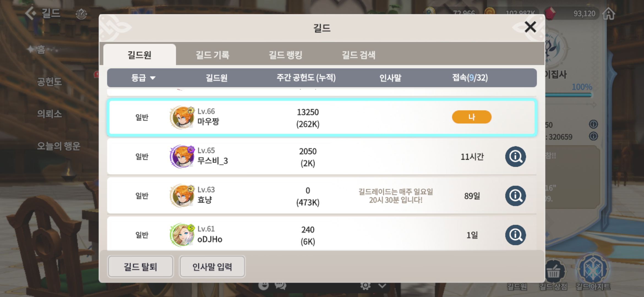Open the 길드 랭킹 tab

pos(285,55)
